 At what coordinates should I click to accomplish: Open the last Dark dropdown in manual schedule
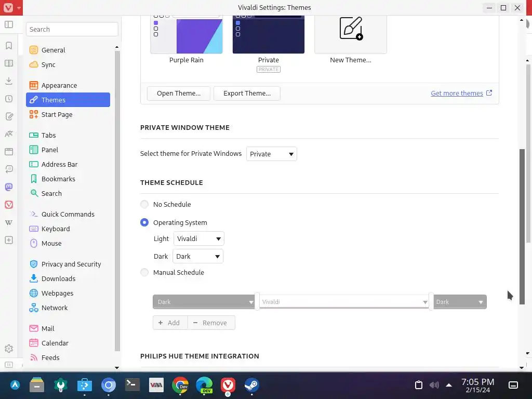pos(460,302)
